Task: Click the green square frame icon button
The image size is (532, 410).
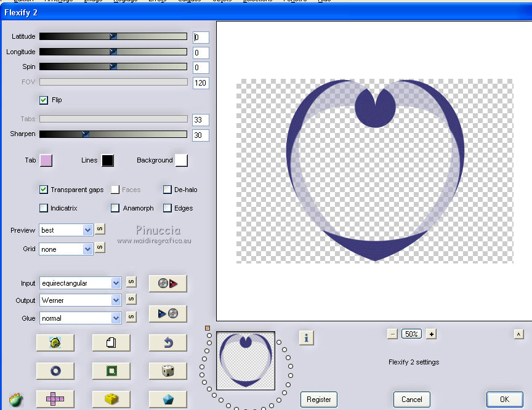Action: click(x=111, y=371)
